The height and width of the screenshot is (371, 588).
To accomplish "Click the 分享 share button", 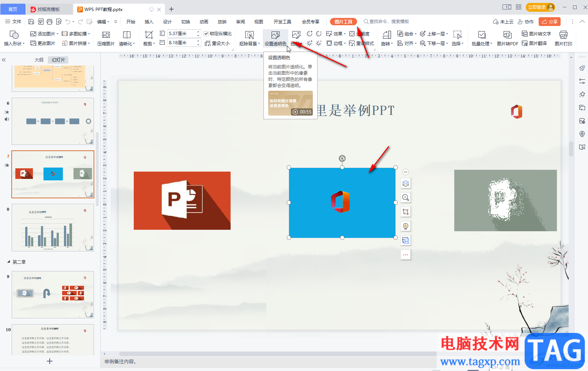I will [x=550, y=22].
